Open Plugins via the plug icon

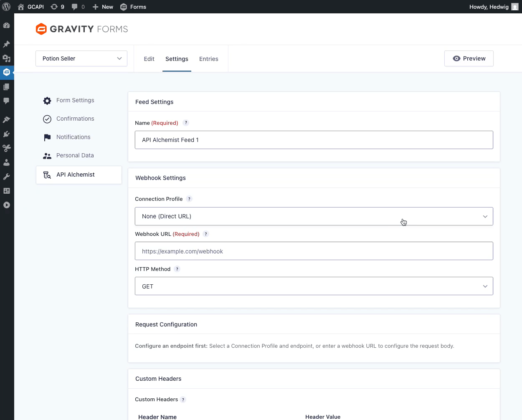tap(6, 134)
